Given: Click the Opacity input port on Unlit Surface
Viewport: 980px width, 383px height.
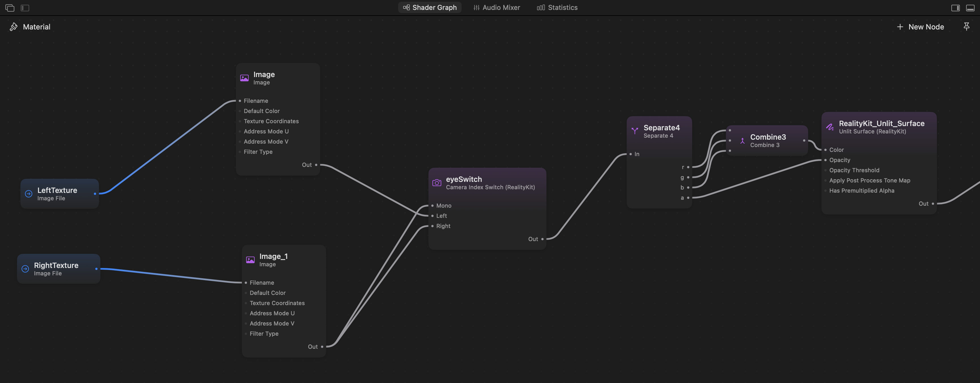Looking at the screenshot, I should [x=825, y=160].
